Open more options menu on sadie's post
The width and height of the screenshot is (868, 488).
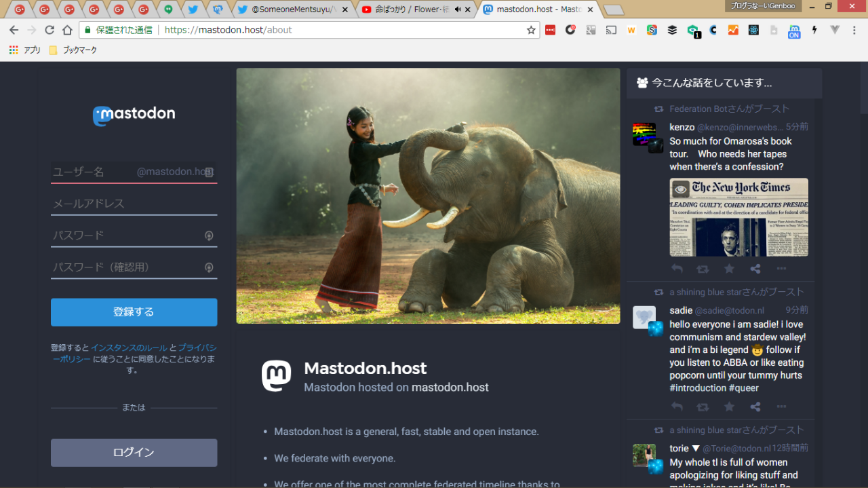[781, 407]
